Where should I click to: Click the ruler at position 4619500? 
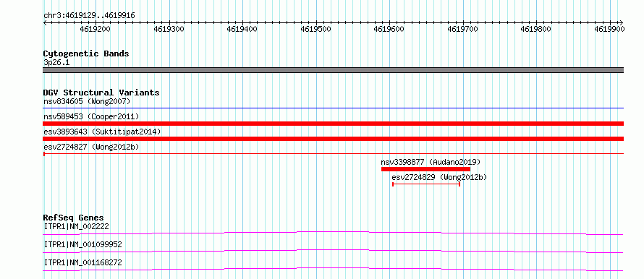[315, 29]
